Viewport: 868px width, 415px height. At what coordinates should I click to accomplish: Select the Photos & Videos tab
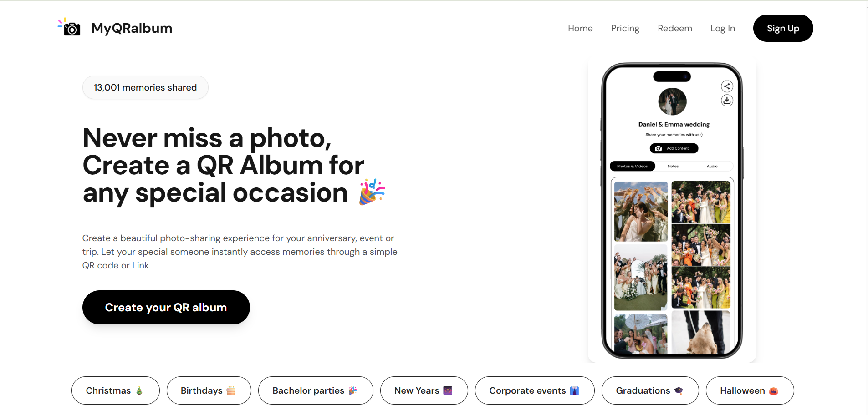pos(632,166)
